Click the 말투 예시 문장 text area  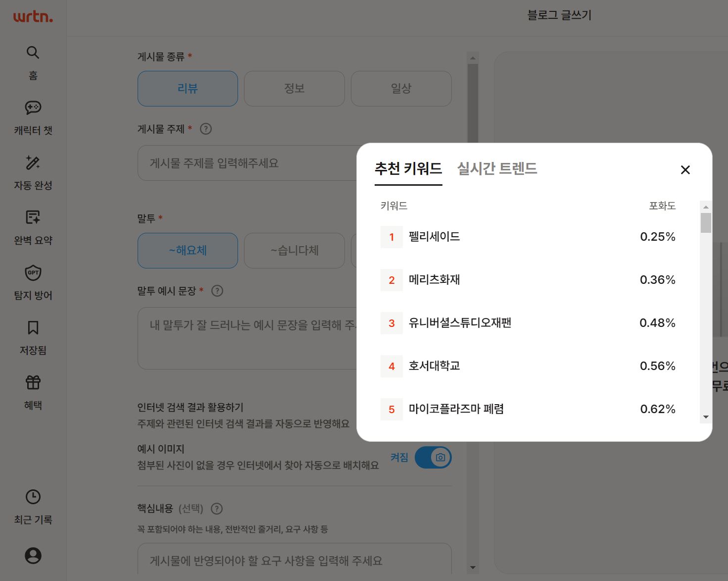pos(247,338)
